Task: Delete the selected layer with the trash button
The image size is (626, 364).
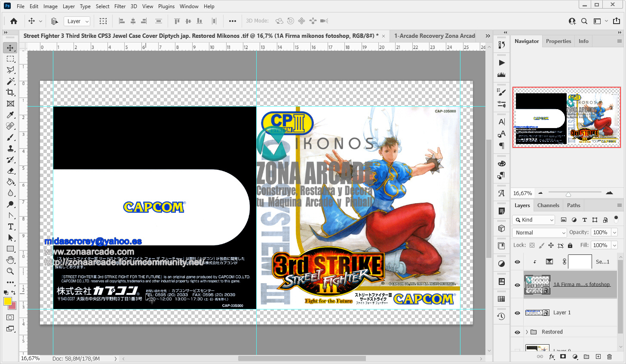Action: [x=609, y=356]
